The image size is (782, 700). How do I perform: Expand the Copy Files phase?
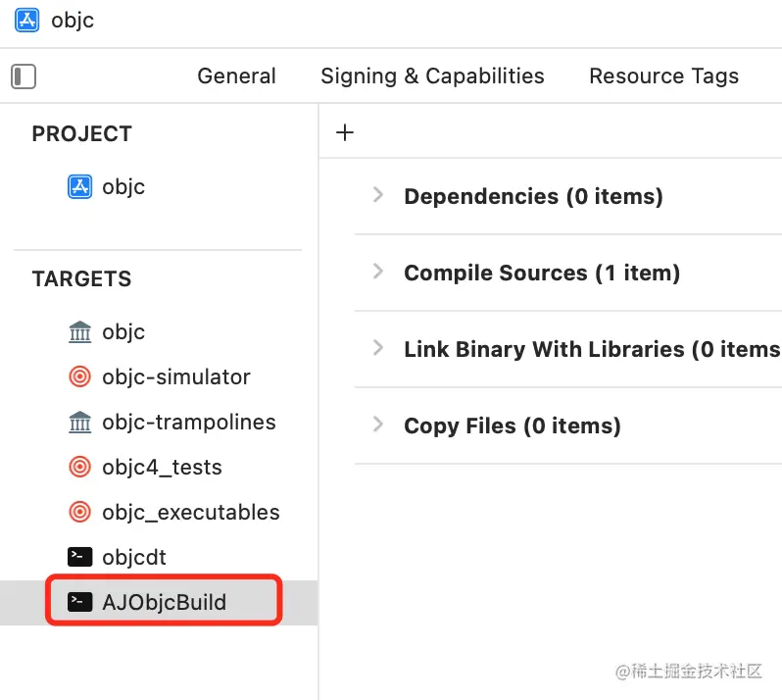pyautogui.click(x=378, y=425)
